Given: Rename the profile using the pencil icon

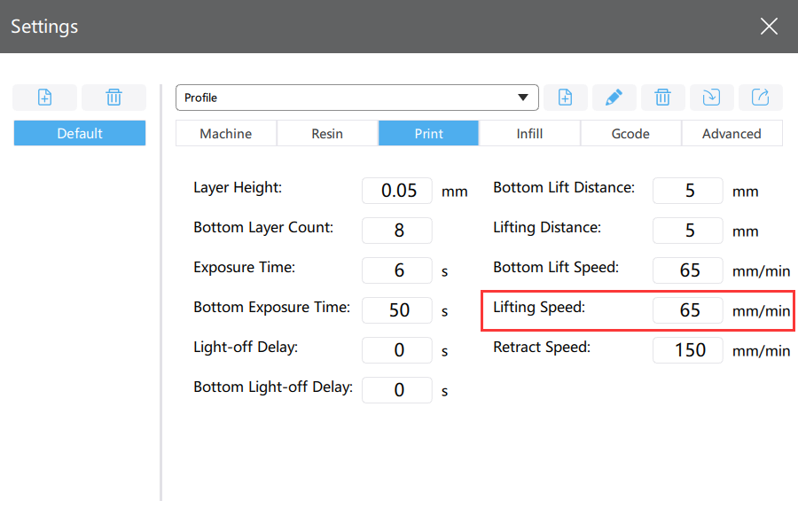Looking at the screenshot, I should tap(614, 98).
